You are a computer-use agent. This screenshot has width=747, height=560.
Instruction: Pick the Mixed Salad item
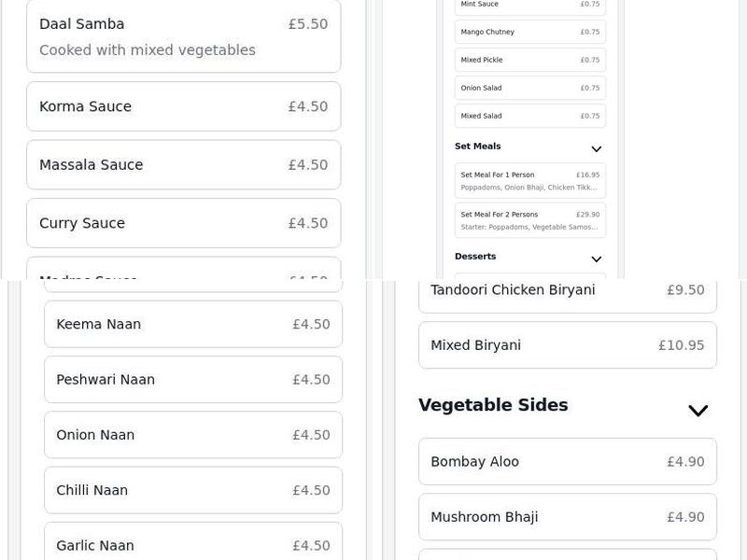(x=529, y=116)
